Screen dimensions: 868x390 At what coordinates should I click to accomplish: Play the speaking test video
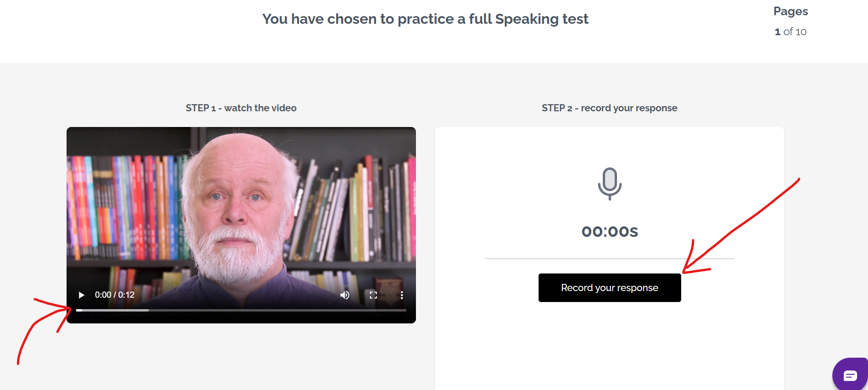point(81,295)
